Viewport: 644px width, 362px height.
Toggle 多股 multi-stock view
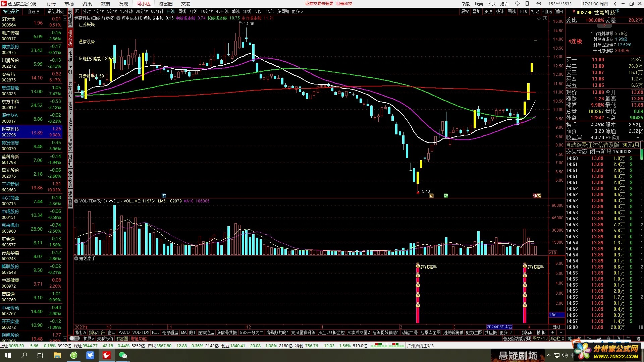[x=488, y=11]
